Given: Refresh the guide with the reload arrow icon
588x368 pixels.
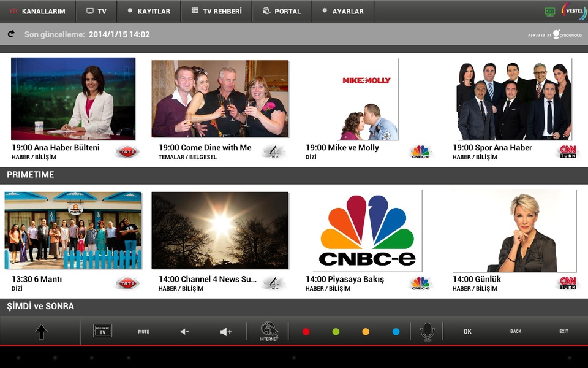Looking at the screenshot, I should [11, 34].
